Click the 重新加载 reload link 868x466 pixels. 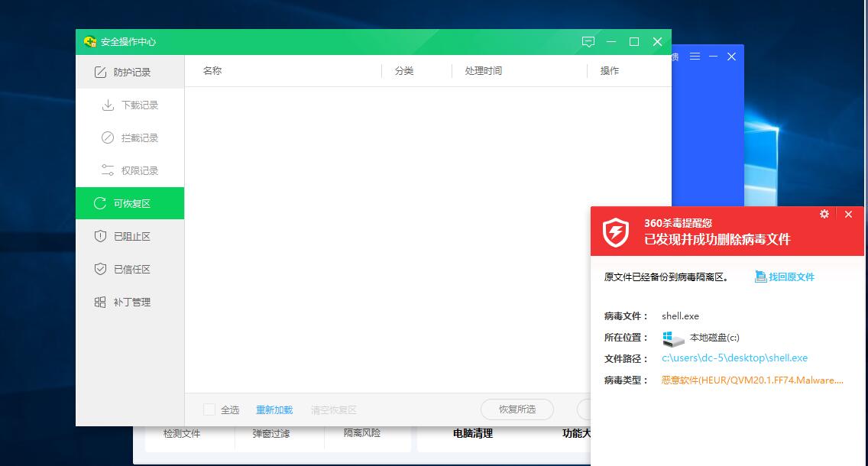click(x=274, y=409)
